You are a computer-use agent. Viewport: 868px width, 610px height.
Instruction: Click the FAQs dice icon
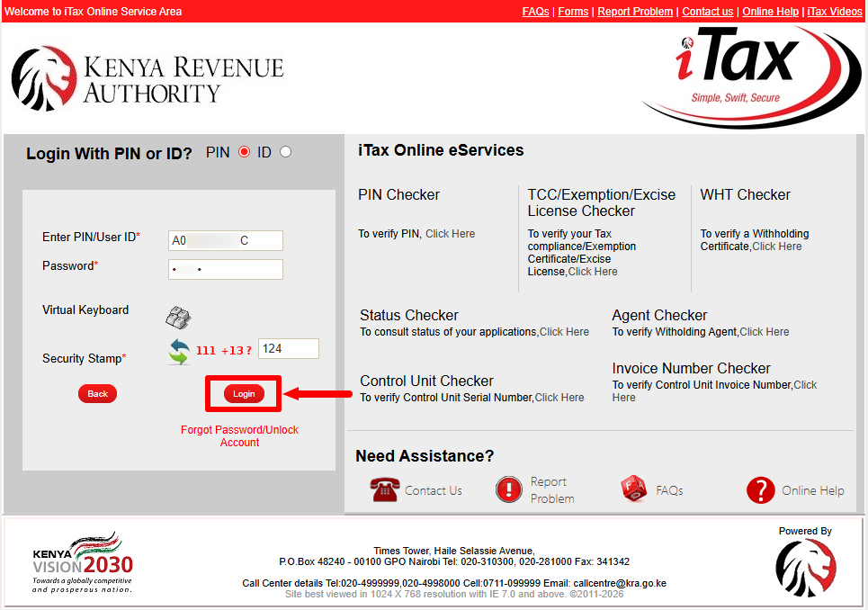[634, 489]
